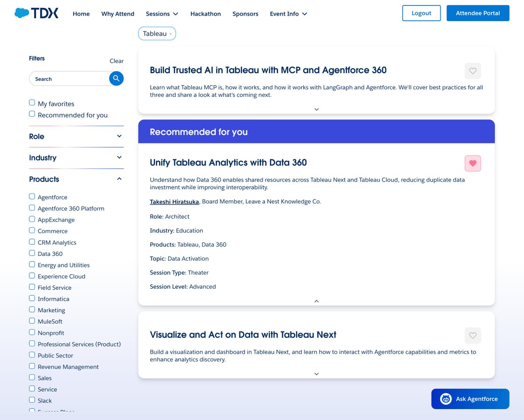Check the Data 360 product filter
Image resolution: width=524 pixels, height=420 pixels.
[x=32, y=252]
